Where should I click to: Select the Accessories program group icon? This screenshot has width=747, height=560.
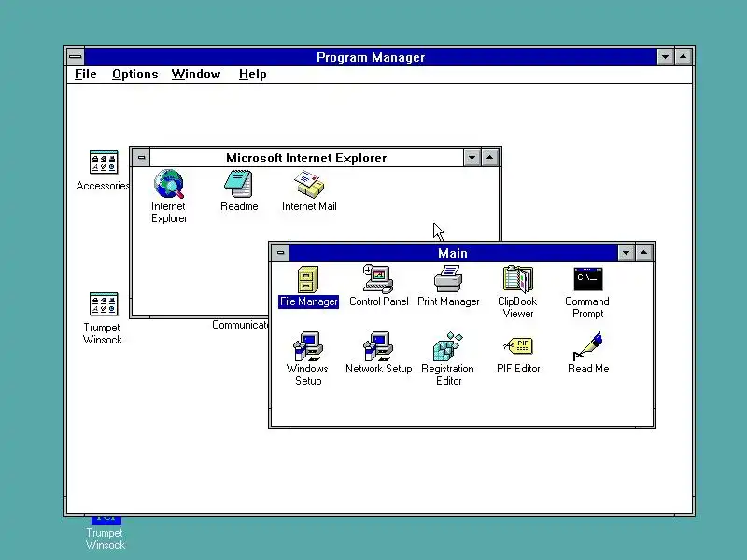(104, 162)
